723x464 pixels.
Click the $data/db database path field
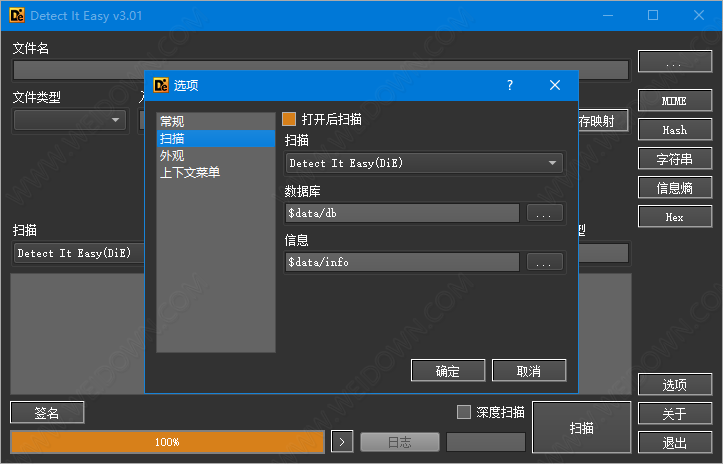click(402, 213)
